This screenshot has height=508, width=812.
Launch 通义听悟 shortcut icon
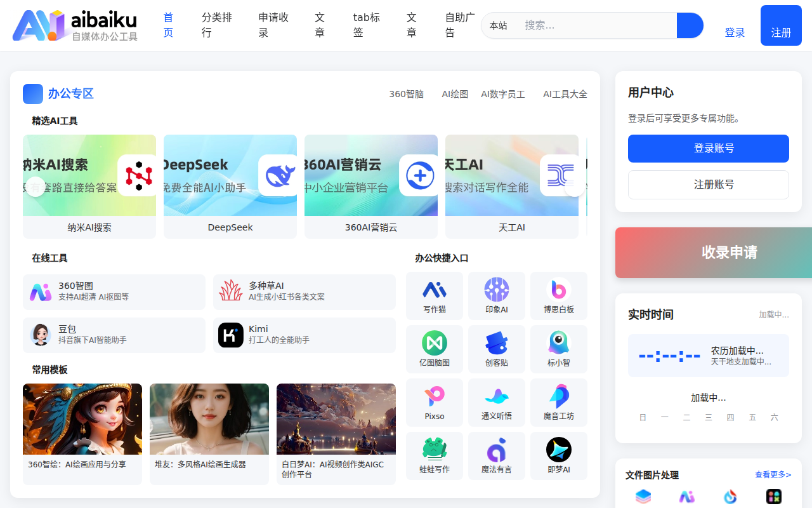[497, 396]
